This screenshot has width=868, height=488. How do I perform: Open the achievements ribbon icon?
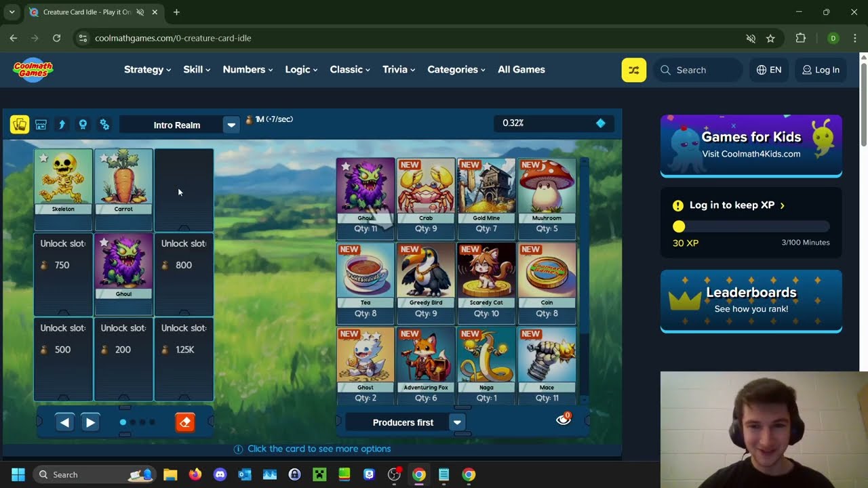click(83, 125)
